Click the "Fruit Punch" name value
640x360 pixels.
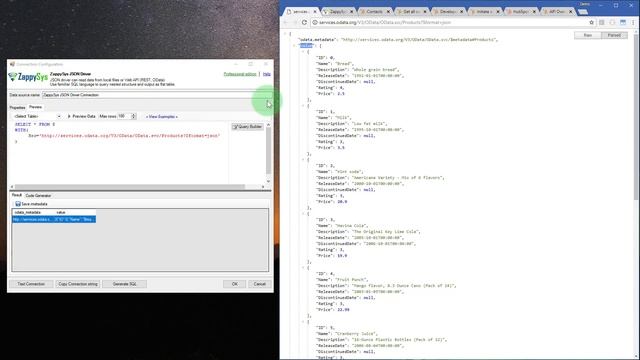(x=351, y=280)
